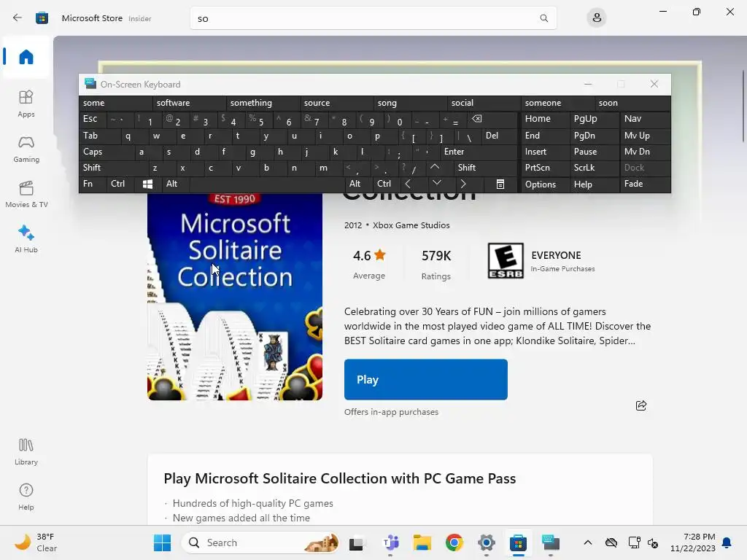Image resolution: width=747 pixels, height=560 pixels.
Task: Toggle the Fn key on keyboard
Action: (x=93, y=184)
